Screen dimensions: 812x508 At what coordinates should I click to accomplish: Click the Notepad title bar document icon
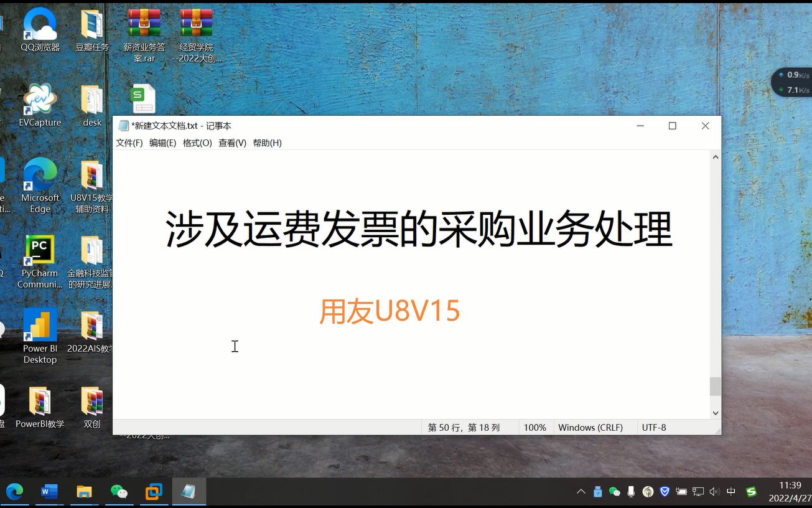[123, 126]
